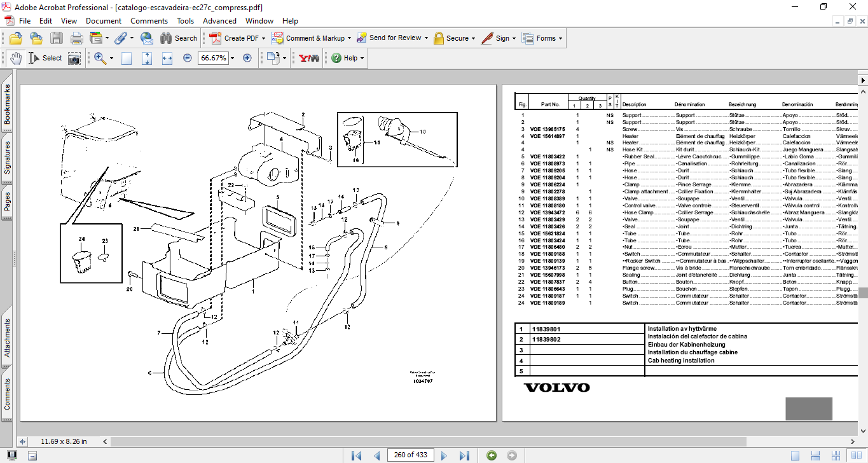Image resolution: width=868 pixels, height=463 pixels.
Task: Click the Create PDF button
Action: pyautogui.click(x=240, y=38)
